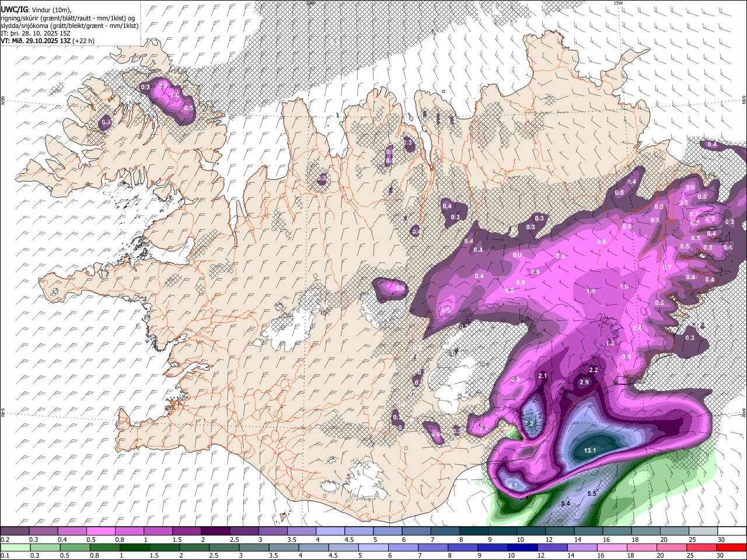The height and width of the screenshot is (560, 747).
Task: Click the 30 label in the lower legend row
Action: coord(721,555)
